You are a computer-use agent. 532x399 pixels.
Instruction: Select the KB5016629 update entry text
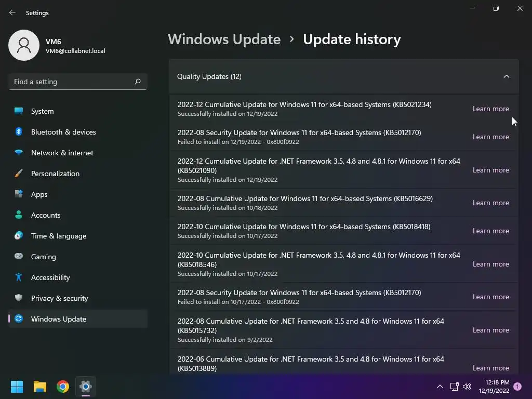(x=305, y=198)
